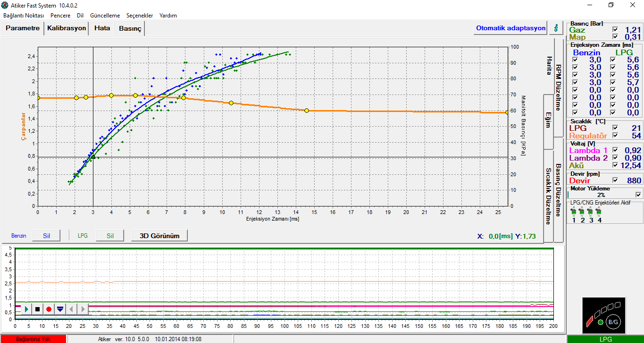
Task: Toggle the LPG temperature checkbox
Action: tap(615, 128)
